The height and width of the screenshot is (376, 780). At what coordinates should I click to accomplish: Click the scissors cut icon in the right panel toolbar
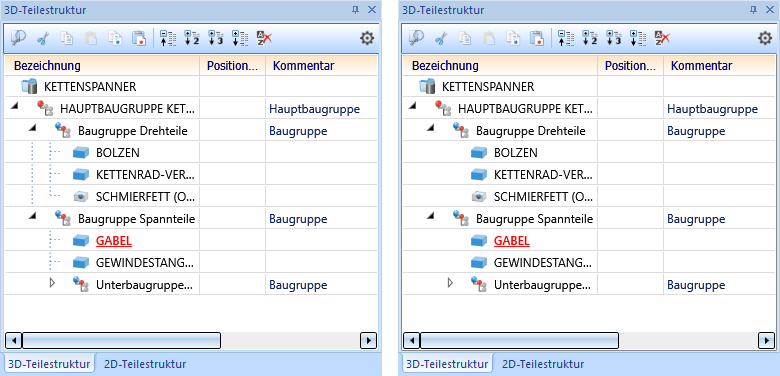pyautogui.click(x=440, y=38)
